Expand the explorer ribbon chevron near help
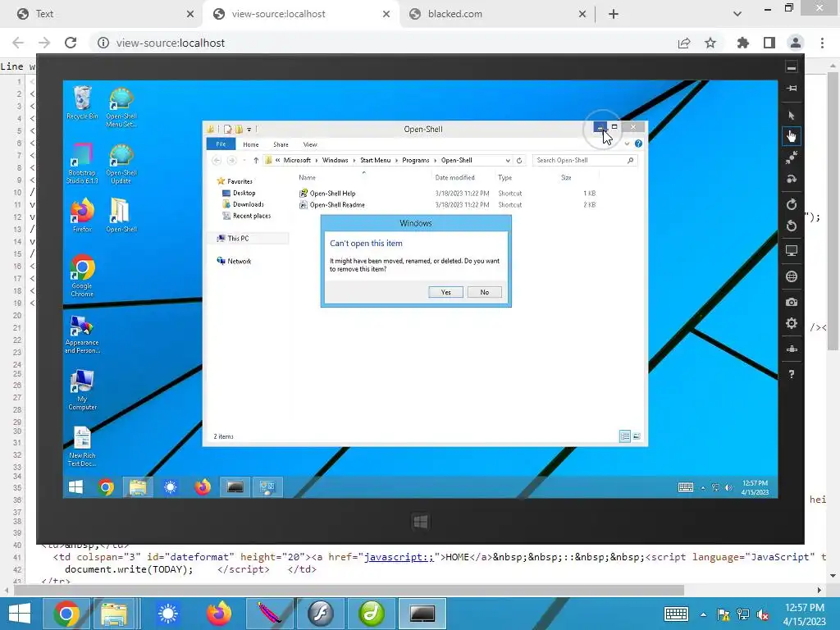Viewport: 840px width, 630px height. tap(627, 144)
